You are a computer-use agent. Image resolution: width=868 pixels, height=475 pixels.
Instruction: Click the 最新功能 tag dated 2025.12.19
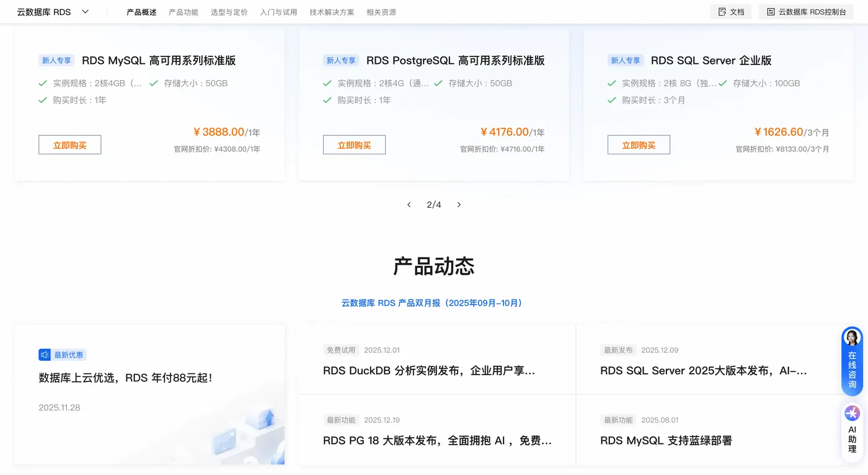click(341, 420)
